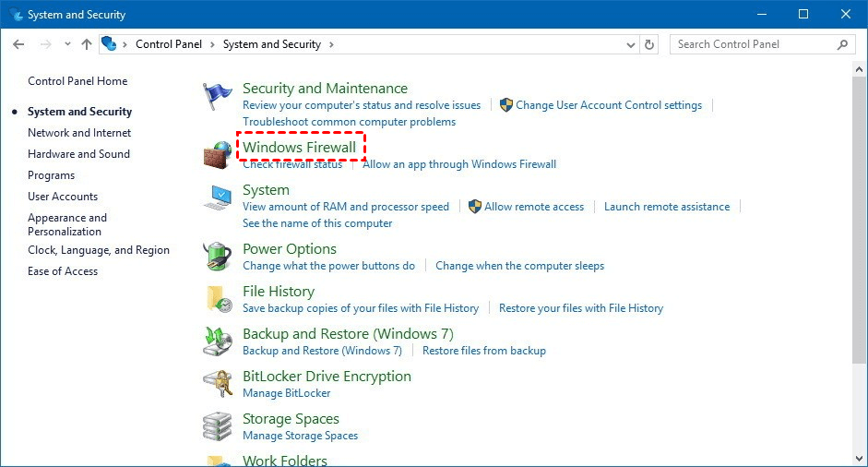
Task: Open Hardware and Sound category
Action: point(78,154)
